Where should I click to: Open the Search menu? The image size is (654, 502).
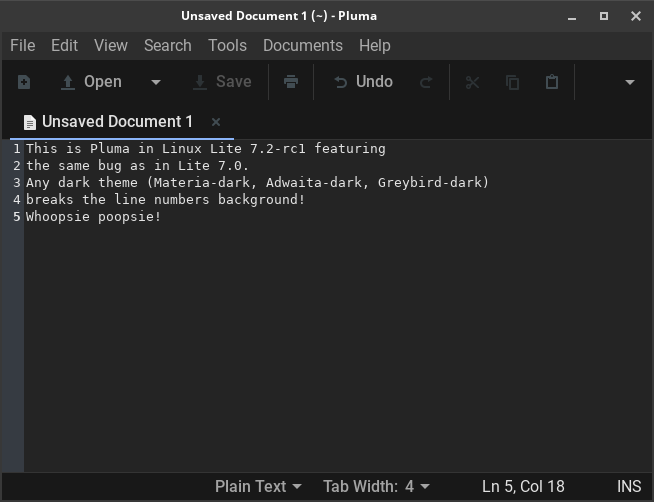point(167,45)
